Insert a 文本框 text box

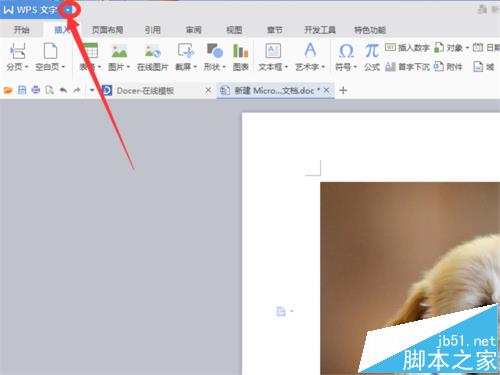pyautogui.click(x=273, y=51)
